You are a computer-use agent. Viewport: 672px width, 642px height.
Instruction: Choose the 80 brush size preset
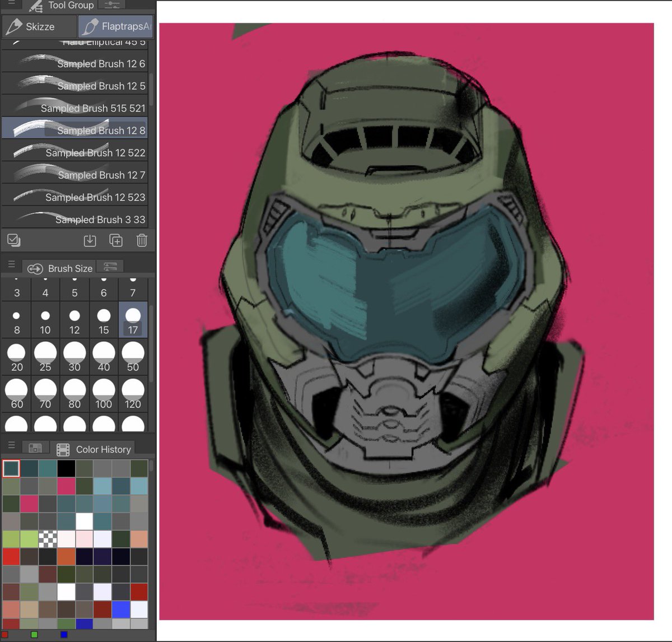(74, 394)
